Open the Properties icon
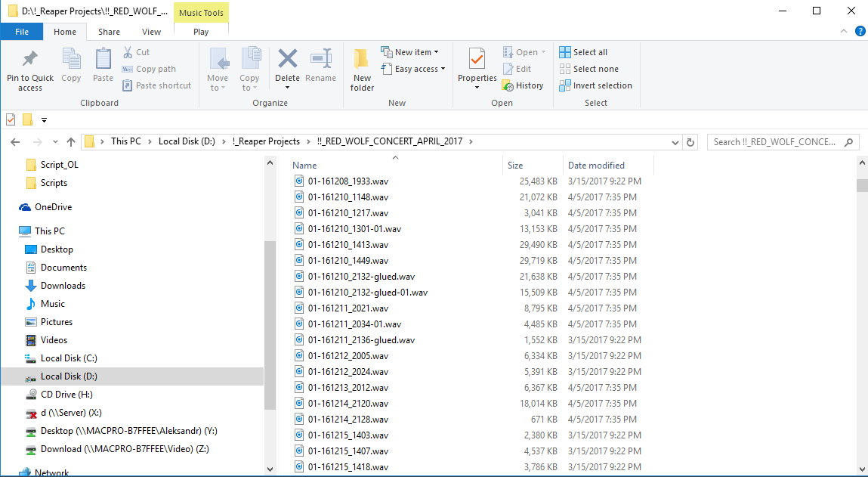This screenshot has width=868, height=477. pyautogui.click(x=477, y=59)
